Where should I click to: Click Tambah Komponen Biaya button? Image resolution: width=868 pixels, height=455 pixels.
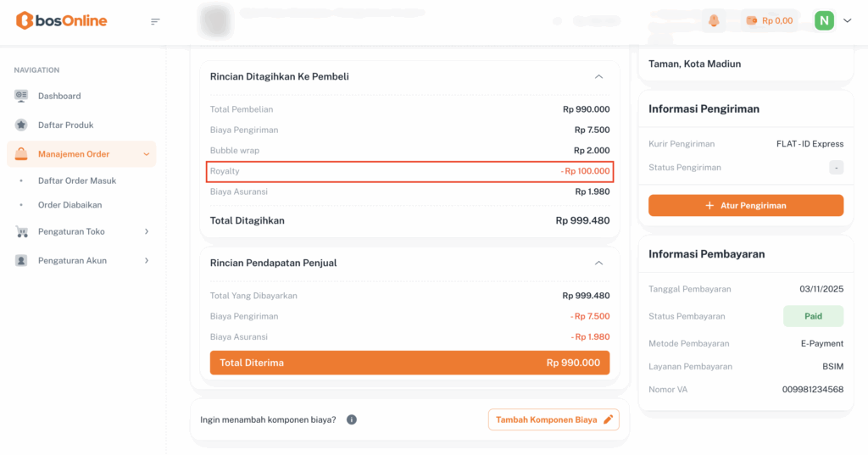pos(554,419)
